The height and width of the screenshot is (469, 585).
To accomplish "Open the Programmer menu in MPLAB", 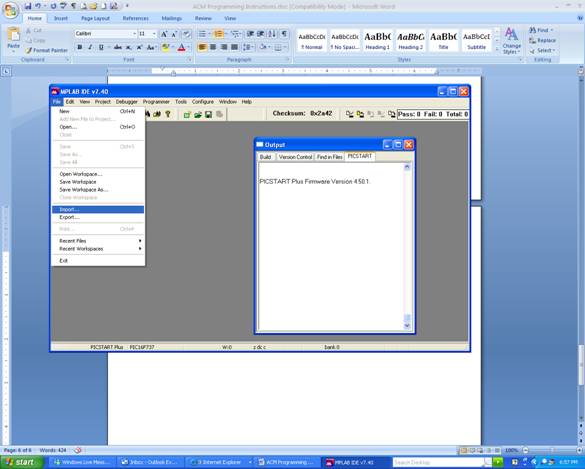I will pyautogui.click(x=156, y=101).
